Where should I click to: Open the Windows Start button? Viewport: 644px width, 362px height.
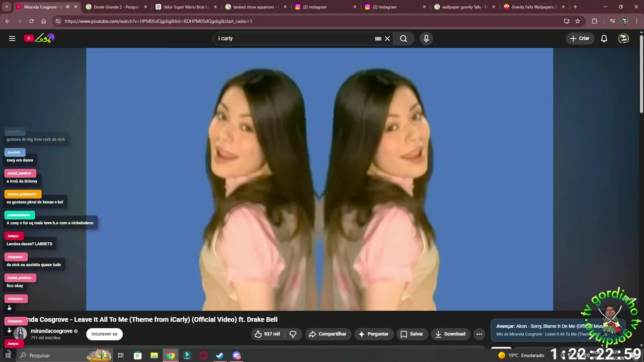pos(8,355)
